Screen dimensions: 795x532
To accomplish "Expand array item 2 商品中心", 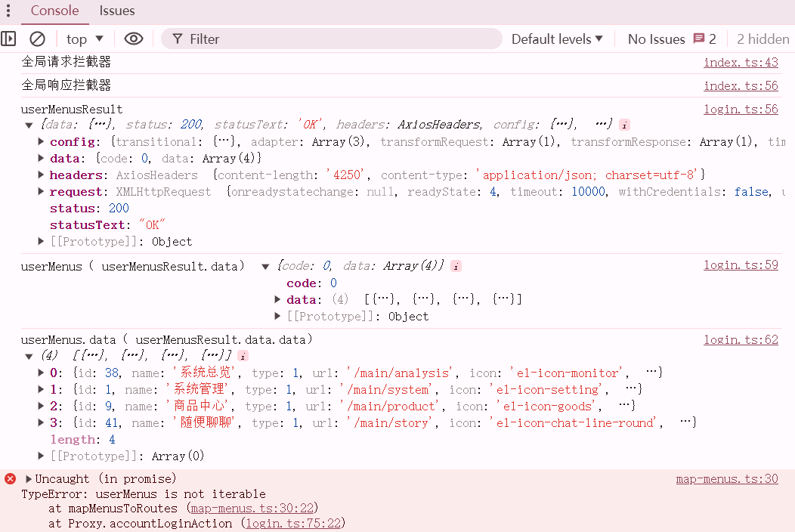I will tap(41, 407).
